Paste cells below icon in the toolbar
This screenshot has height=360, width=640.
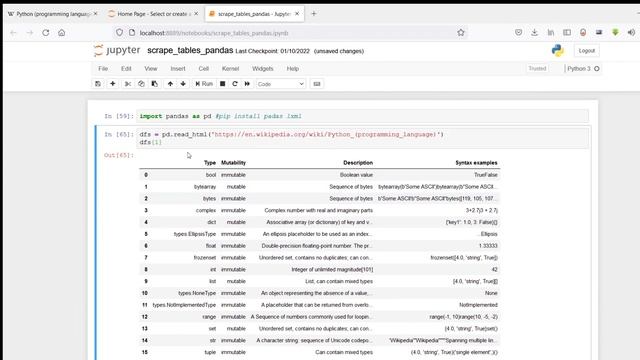coord(155,84)
